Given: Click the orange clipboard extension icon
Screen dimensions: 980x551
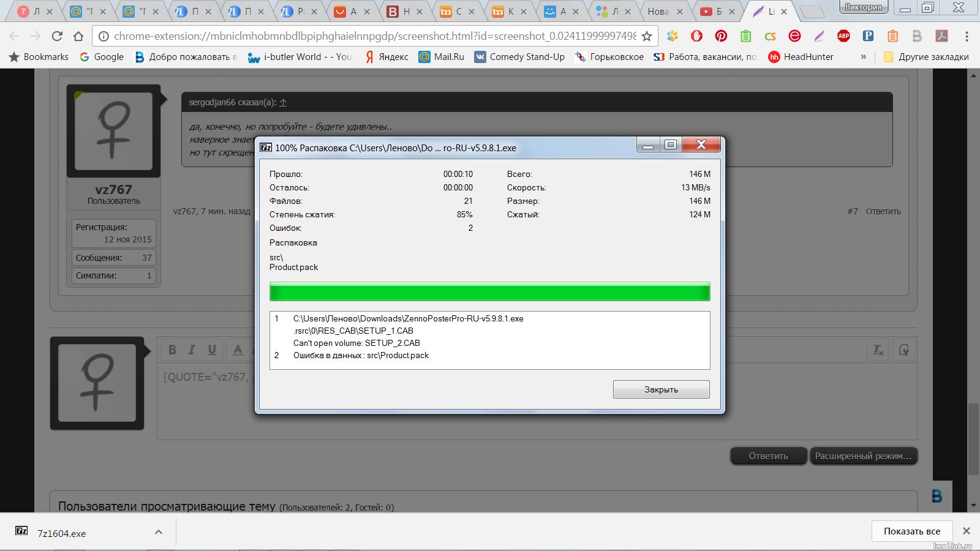Looking at the screenshot, I should [892, 36].
